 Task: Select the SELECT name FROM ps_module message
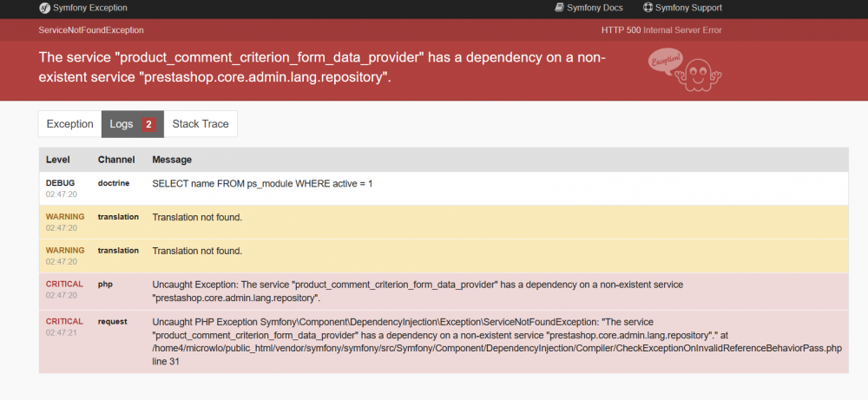point(262,183)
